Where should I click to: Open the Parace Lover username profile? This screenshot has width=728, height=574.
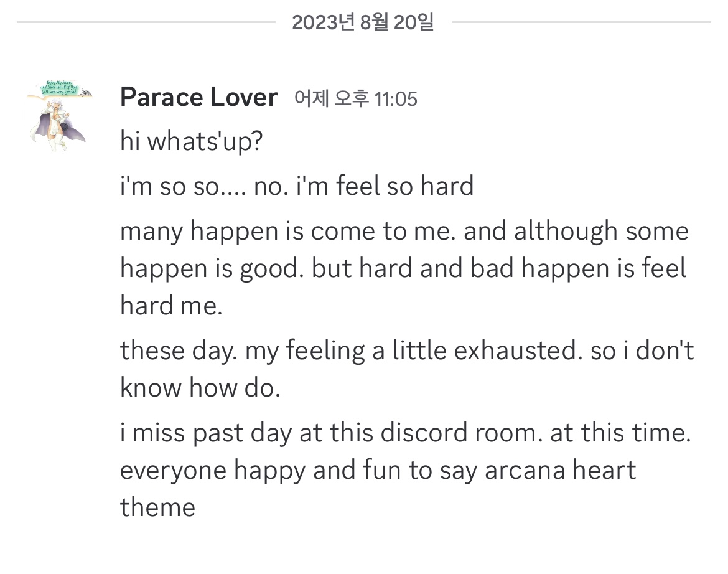click(x=198, y=98)
